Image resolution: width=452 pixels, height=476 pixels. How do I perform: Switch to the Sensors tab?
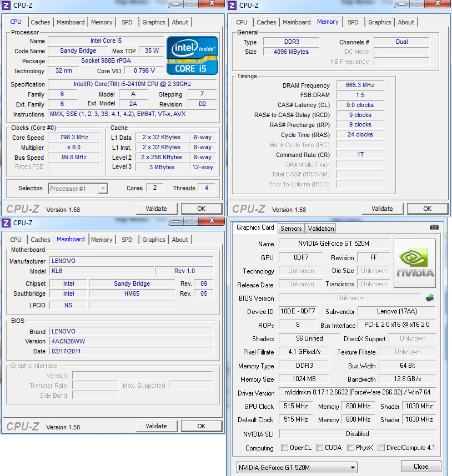click(x=291, y=228)
